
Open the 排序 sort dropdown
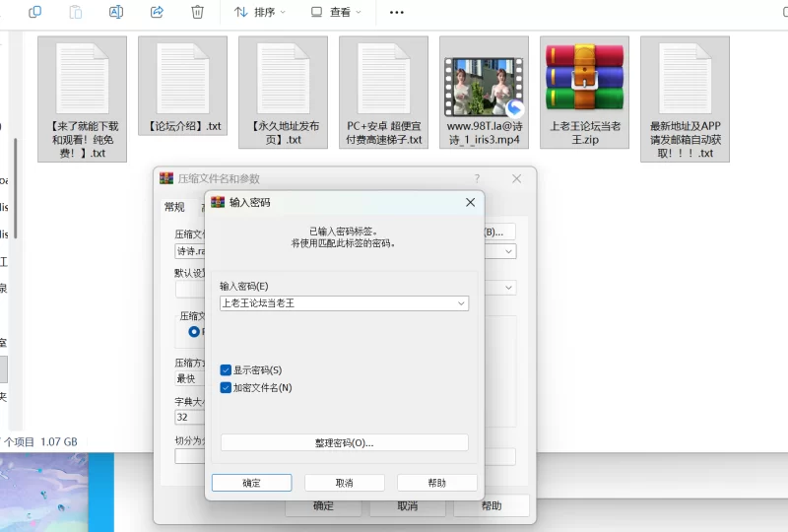point(259,12)
